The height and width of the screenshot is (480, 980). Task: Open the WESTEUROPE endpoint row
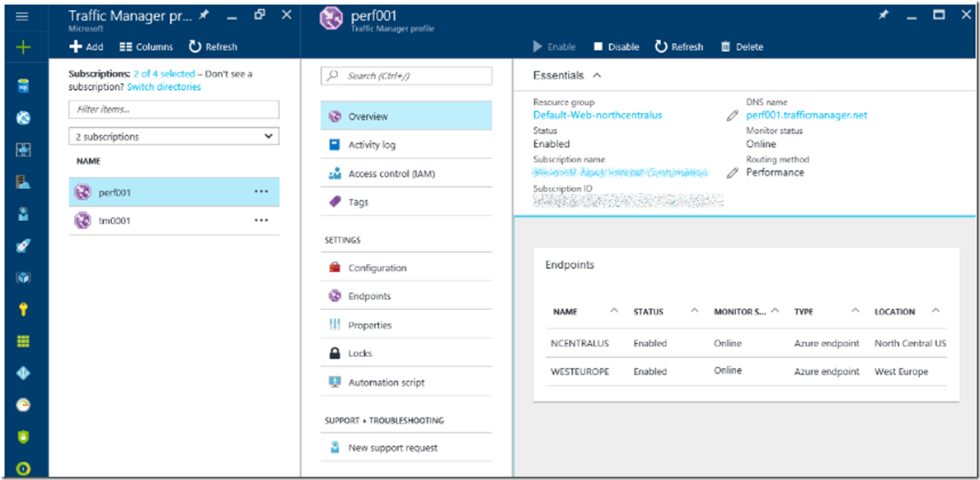point(746,371)
